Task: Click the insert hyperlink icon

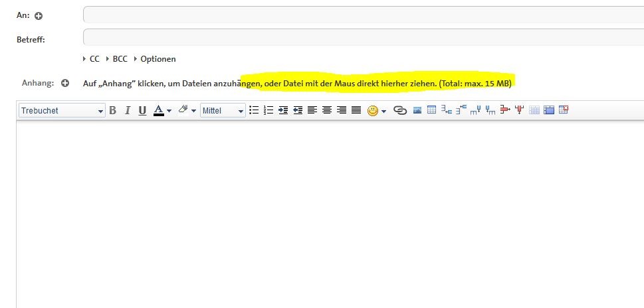Action: click(x=400, y=111)
